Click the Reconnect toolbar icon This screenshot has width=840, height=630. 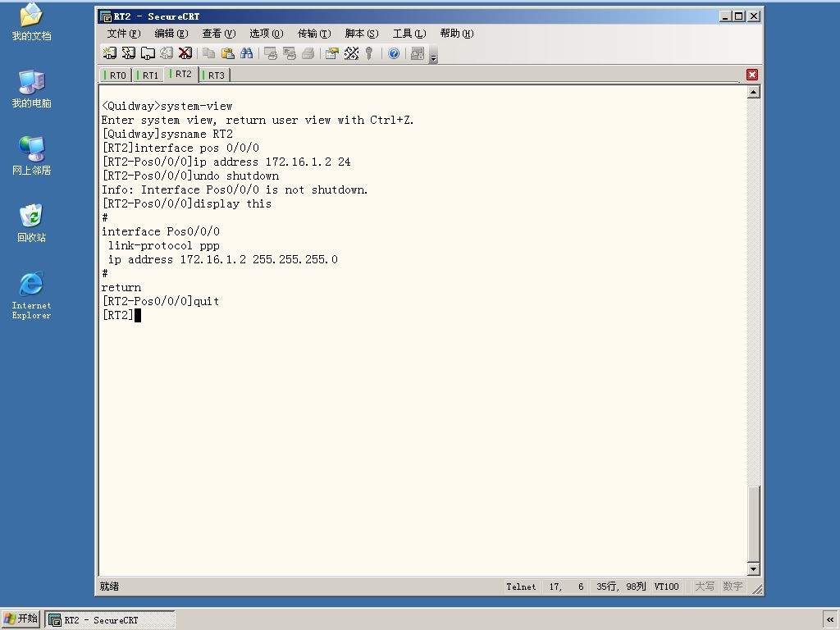(x=167, y=53)
